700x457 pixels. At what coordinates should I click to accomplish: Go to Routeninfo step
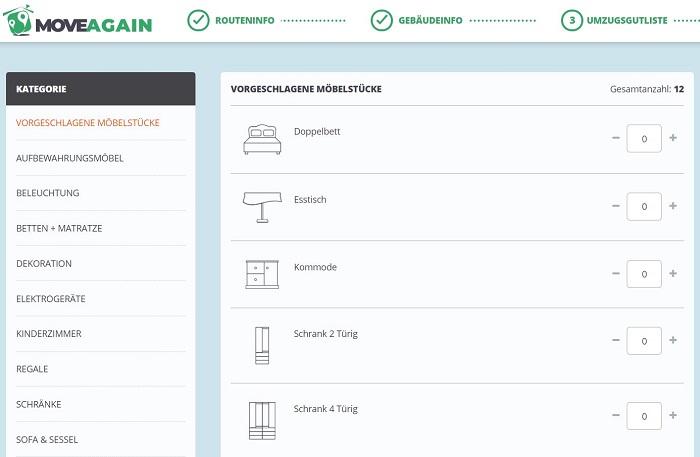[x=245, y=21]
